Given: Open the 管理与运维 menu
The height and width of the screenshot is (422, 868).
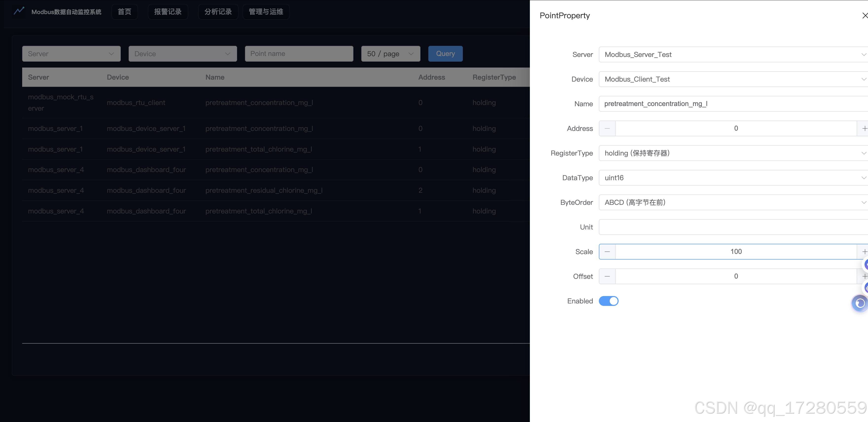Looking at the screenshot, I should [265, 12].
